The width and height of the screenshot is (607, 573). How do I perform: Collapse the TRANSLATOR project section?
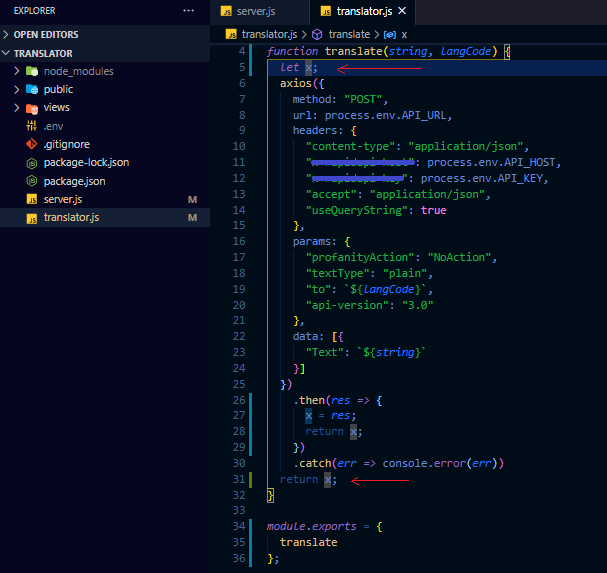coord(43,53)
